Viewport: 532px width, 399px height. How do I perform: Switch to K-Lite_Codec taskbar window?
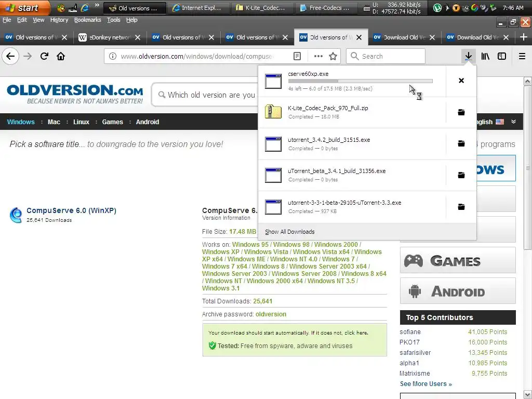[262, 8]
